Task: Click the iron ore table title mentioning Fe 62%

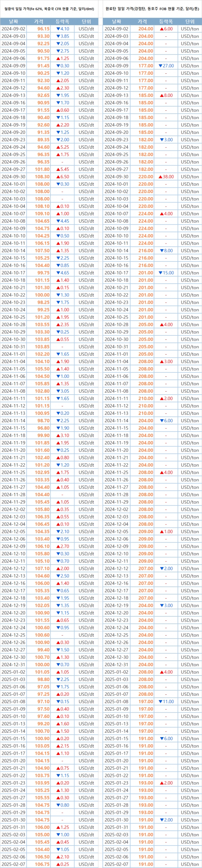Action: point(49,9)
